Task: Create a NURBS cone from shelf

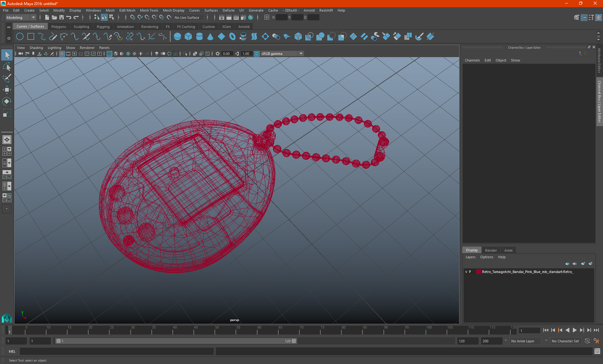Action: 210,37
